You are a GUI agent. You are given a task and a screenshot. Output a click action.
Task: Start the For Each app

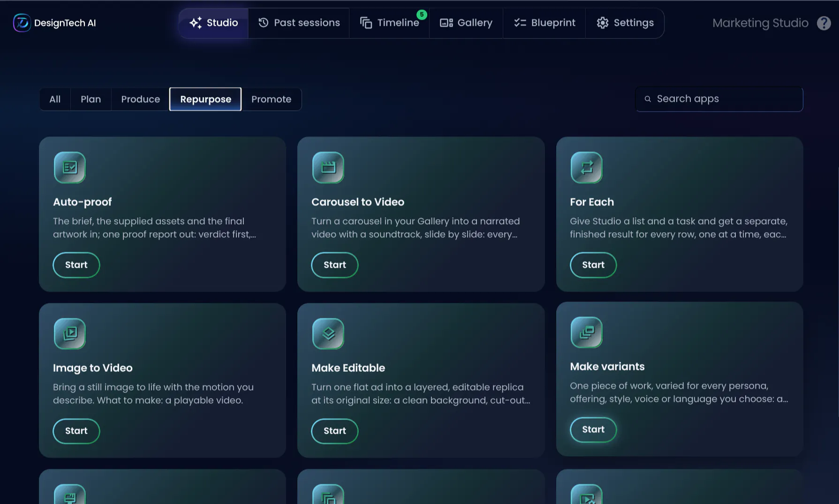[x=593, y=265]
